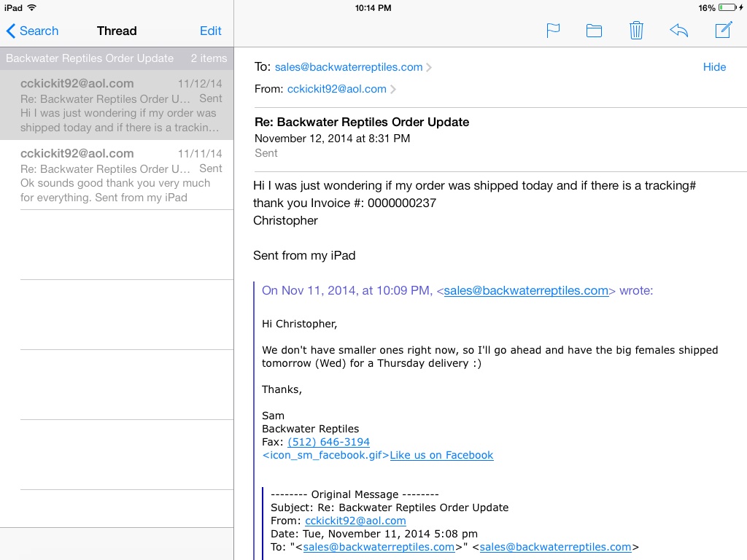This screenshot has height=560, width=747.
Task: Tap the 2 items count label
Action: click(209, 58)
